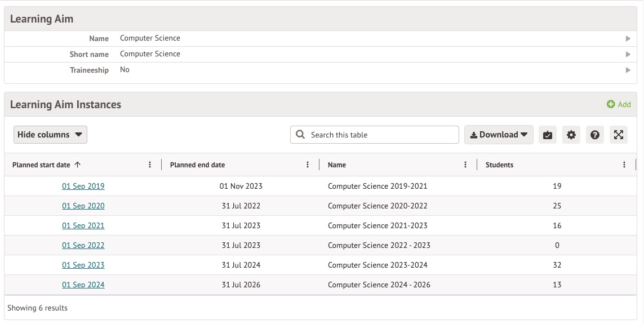The width and height of the screenshot is (644, 324).
Task: Open the Download dropdown menu
Action: pos(499,135)
